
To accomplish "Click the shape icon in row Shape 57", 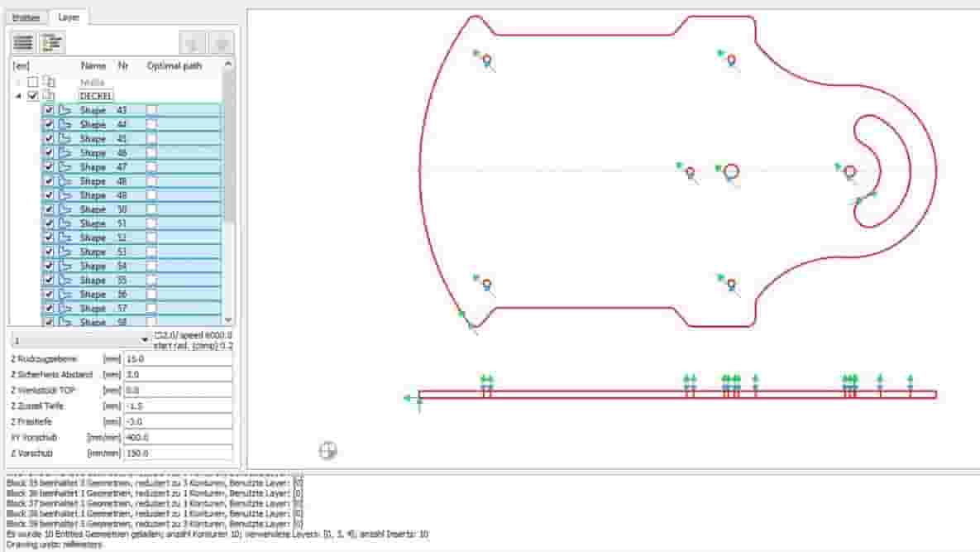I will pos(65,308).
